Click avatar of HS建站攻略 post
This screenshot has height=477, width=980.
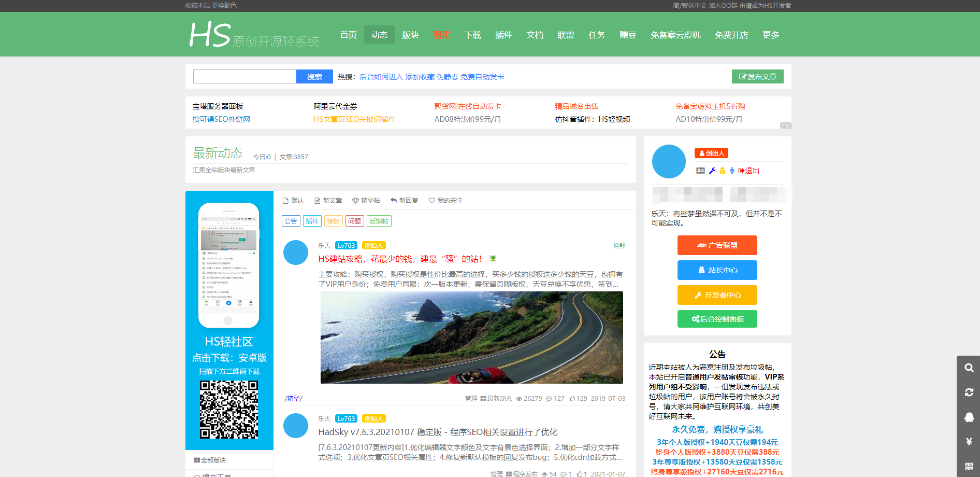pos(296,252)
